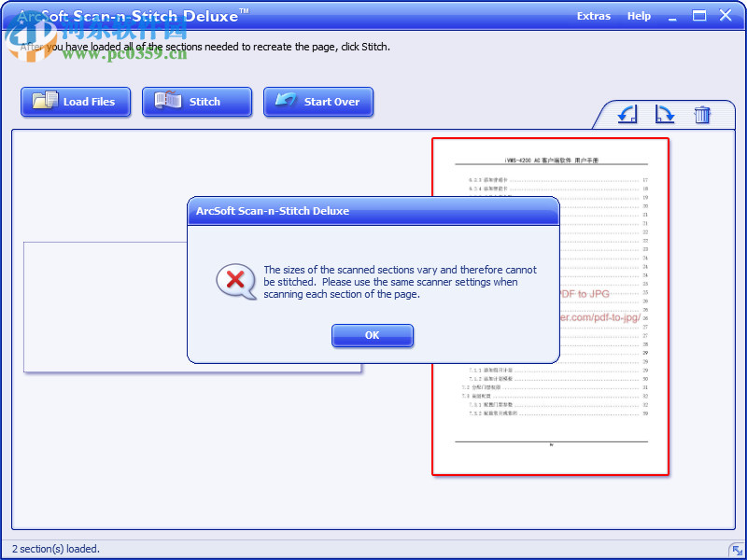747x560 pixels.
Task: Click the red X error icon in dialog
Action: click(236, 281)
